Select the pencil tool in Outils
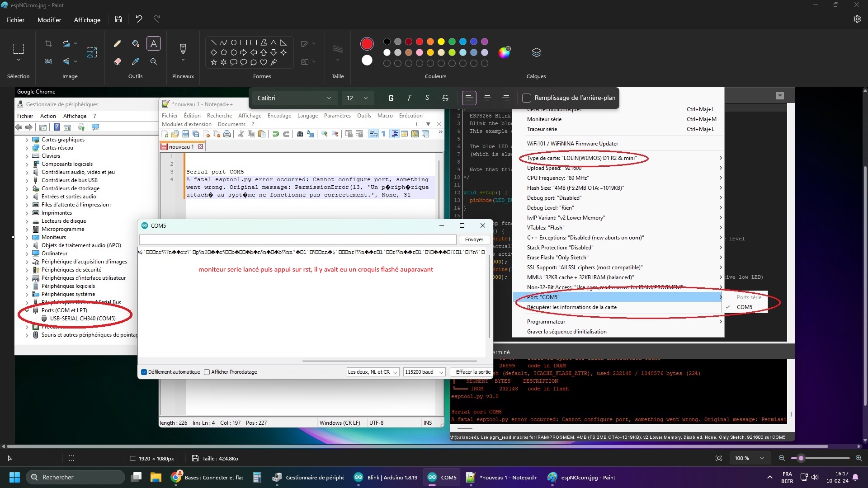The image size is (868, 488). (118, 43)
